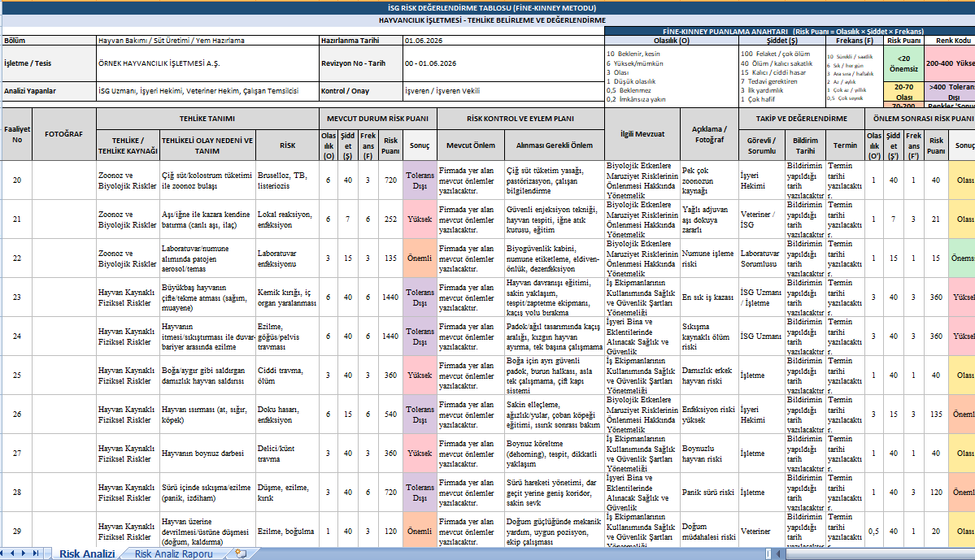Select the 'Olasılık (O)' legend header

click(x=672, y=41)
